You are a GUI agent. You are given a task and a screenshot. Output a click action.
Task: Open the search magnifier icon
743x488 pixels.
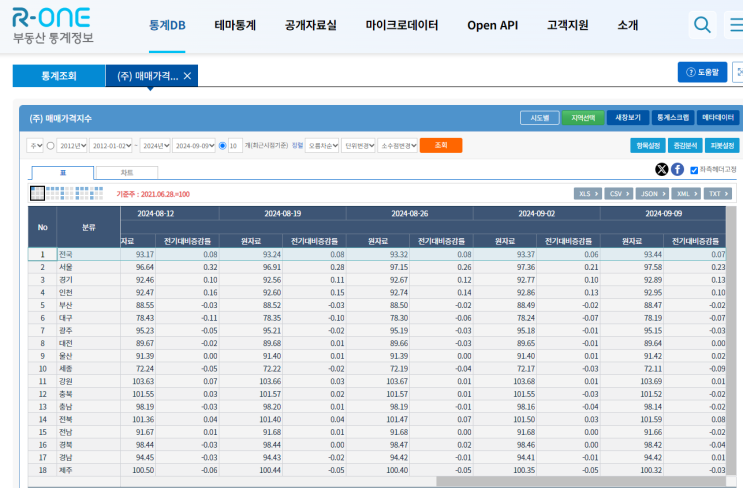click(704, 25)
